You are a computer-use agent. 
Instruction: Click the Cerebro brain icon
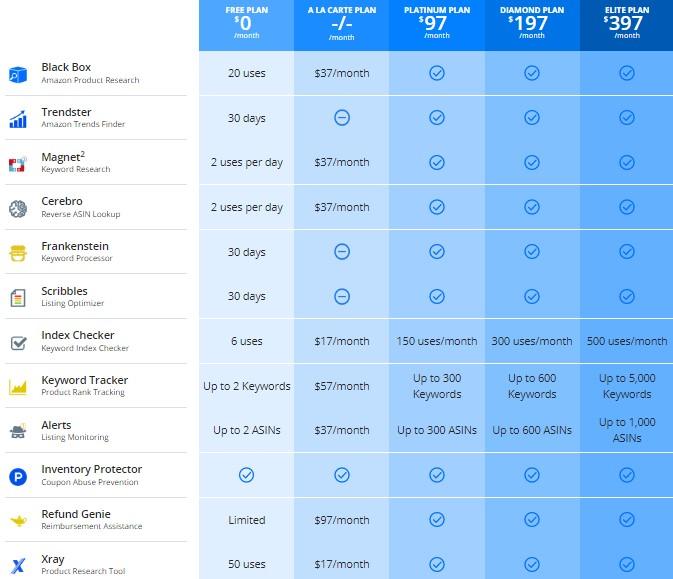pyautogui.click(x=18, y=208)
